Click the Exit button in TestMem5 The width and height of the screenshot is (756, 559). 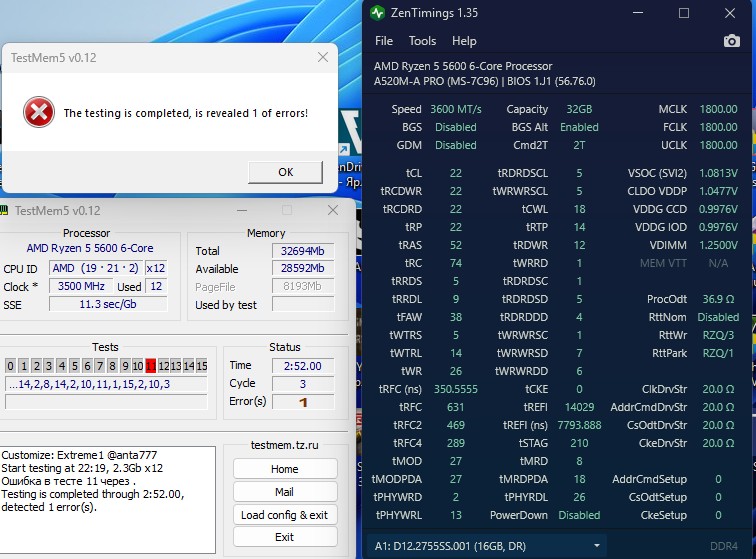pyautogui.click(x=284, y=537)
